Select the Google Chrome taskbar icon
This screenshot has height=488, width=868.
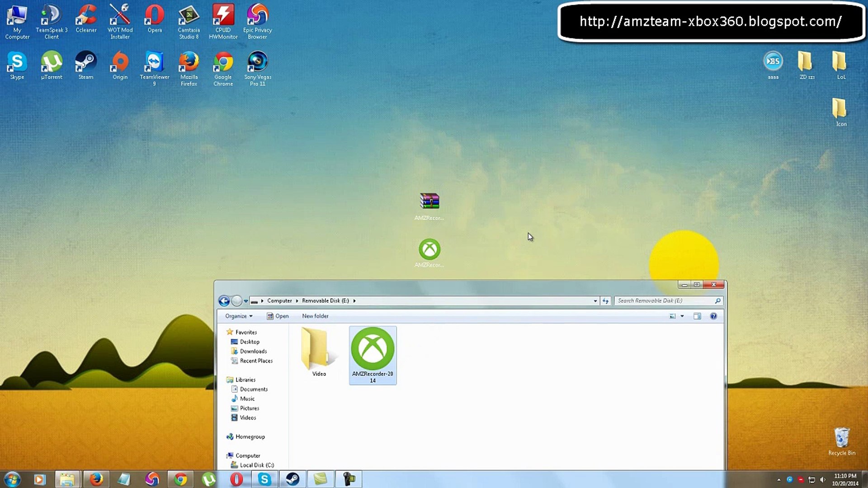click(x=180, y=479)
